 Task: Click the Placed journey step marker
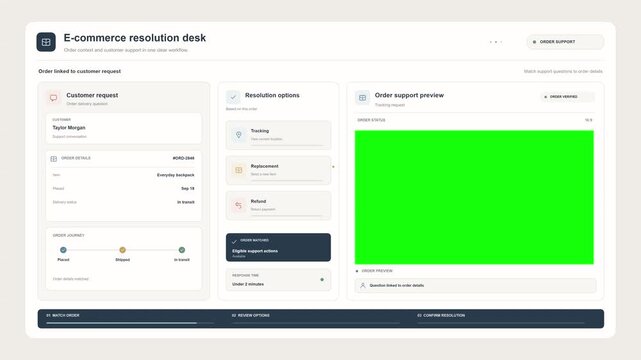(x=63, y=250)
